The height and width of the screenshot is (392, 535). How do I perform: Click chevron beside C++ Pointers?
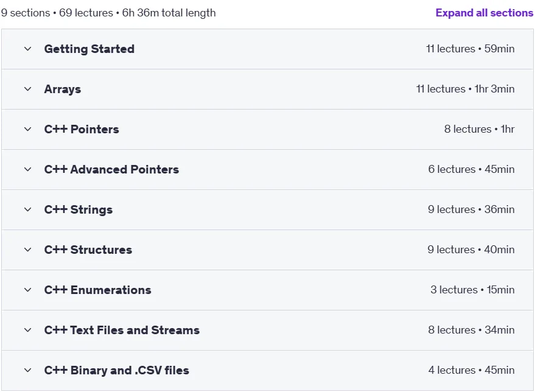tap(27, 129)
